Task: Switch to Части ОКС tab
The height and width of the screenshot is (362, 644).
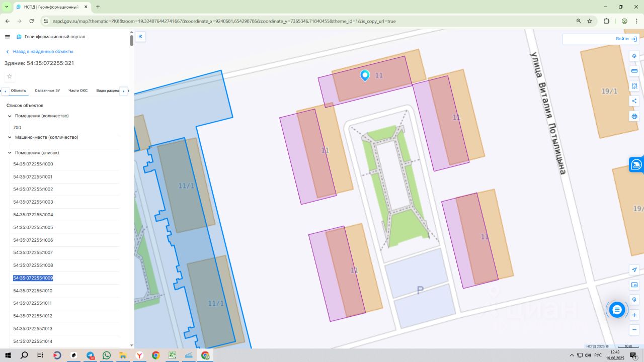Action: [x=78, y=90]
